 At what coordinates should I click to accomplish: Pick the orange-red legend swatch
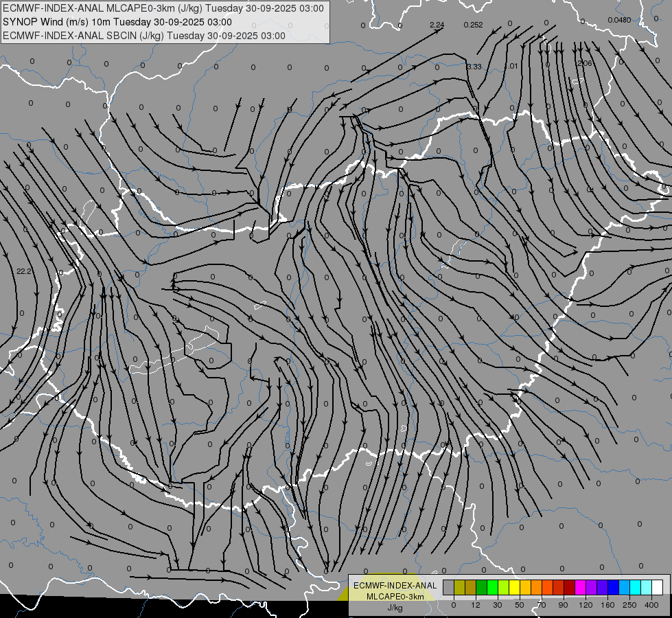pos(547,587)
